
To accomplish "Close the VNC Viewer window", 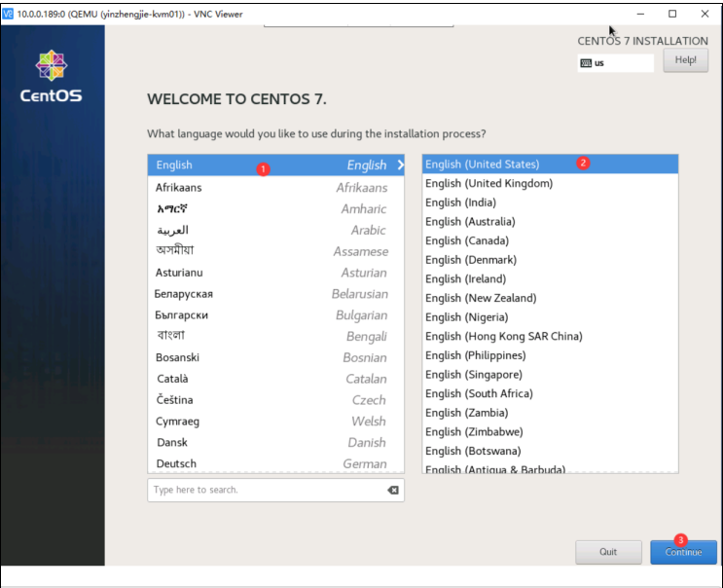I will click(x=705, y=14).
